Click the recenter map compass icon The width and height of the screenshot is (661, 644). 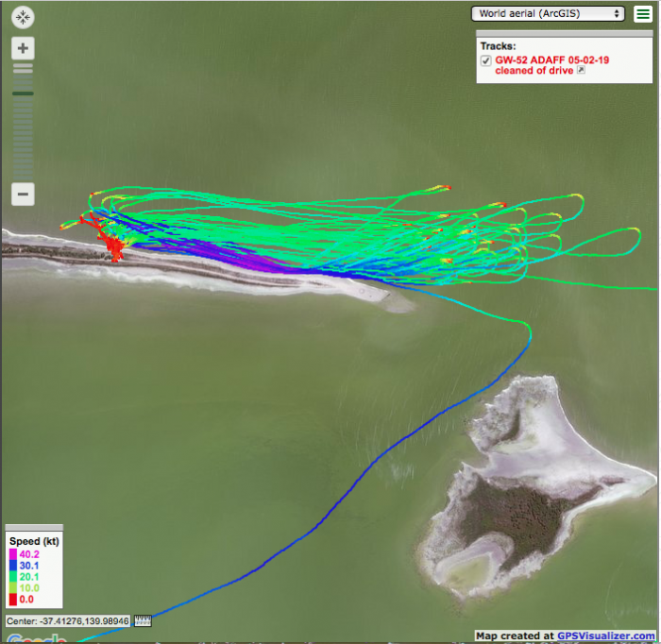click(23, 17)
